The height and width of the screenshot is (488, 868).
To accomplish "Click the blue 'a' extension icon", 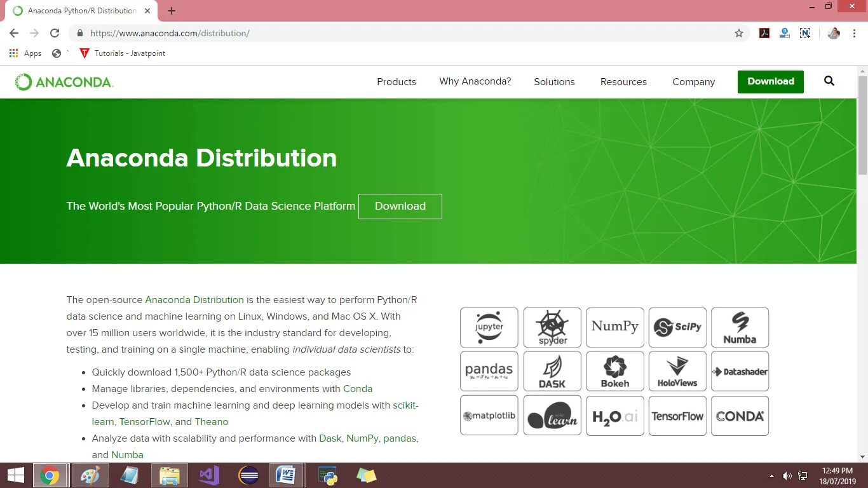I will 785,33.
